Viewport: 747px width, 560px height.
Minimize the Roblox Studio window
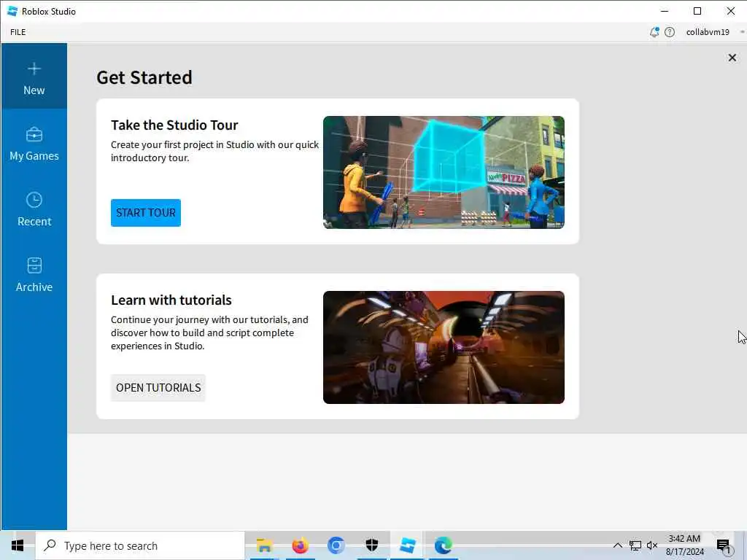click(665, 11)
